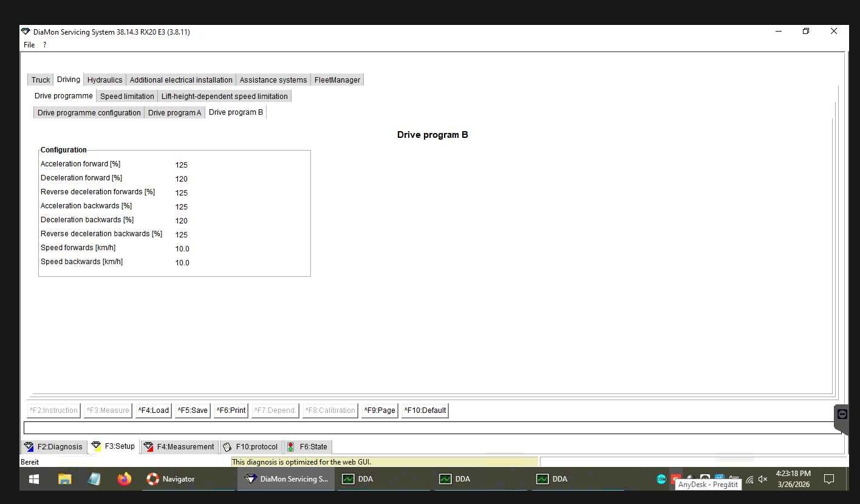Viewport: 860px width, 504px height.
Task: Click Deceleration backwards value 120
Action: pos(181,221)
